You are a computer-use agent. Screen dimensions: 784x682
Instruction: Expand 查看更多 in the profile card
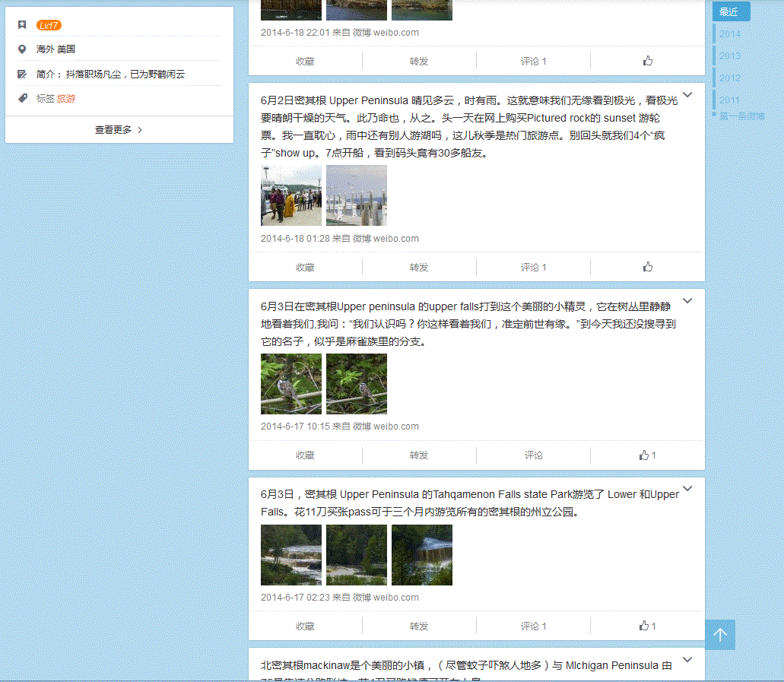click(x=119, y=130)
